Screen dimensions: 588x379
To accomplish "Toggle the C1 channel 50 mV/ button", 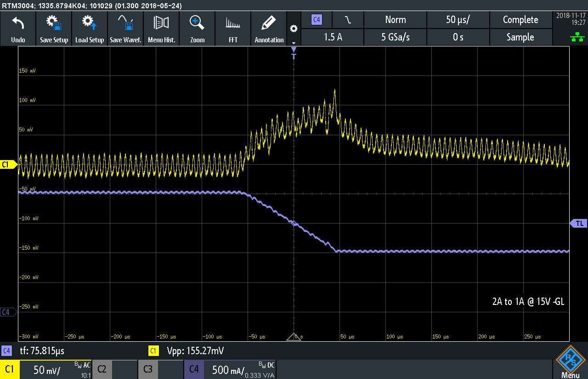I will pyautogui.click(x=47, y=369).
